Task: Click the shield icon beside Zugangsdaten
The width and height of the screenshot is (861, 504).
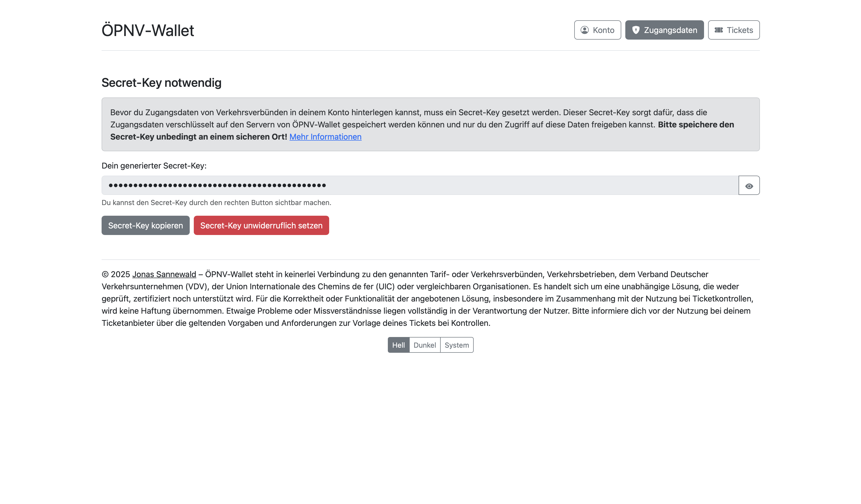Action: 635,30
